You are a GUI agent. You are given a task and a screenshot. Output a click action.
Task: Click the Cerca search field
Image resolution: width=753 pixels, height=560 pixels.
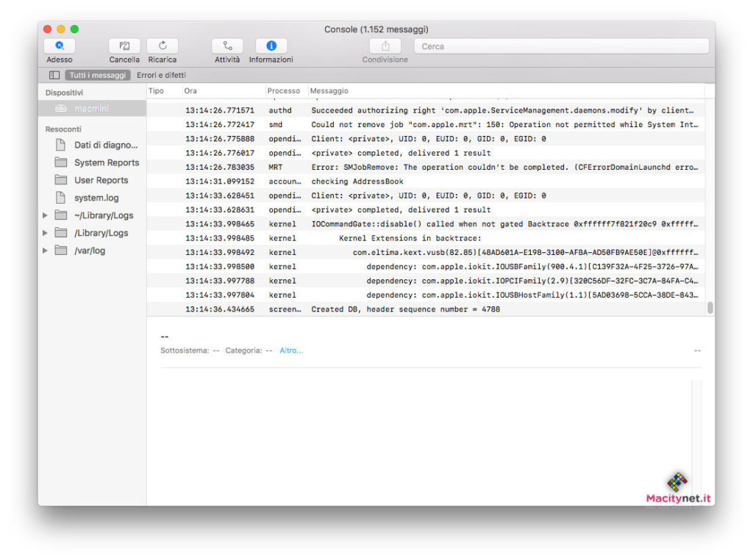click(562, 46)
